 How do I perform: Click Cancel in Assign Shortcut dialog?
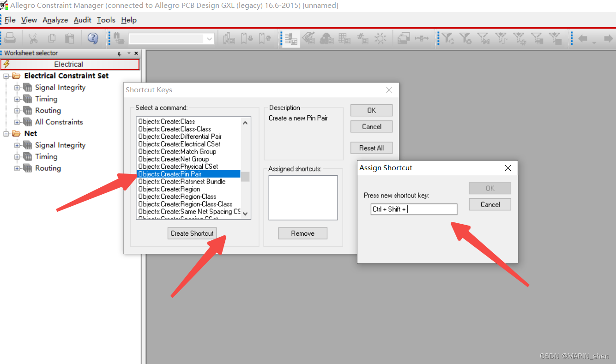490,204
